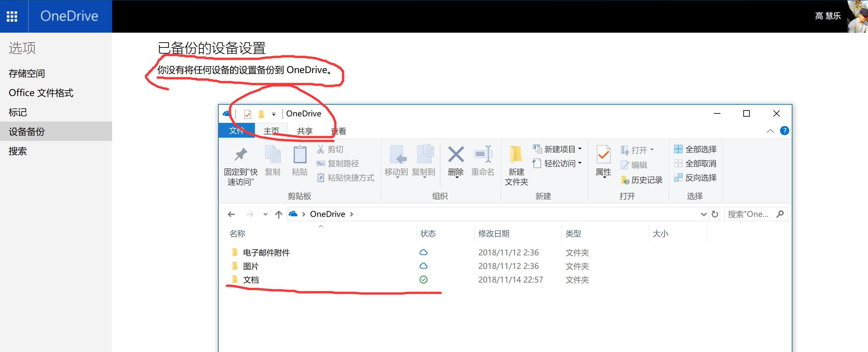Click the 搜索"One..." search box
This screenshot has width=868, height=352.
pos(756,214)
